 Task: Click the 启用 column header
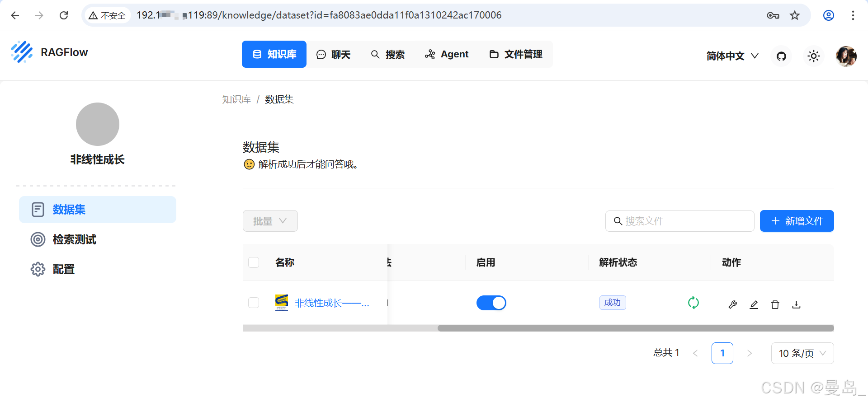486,262
